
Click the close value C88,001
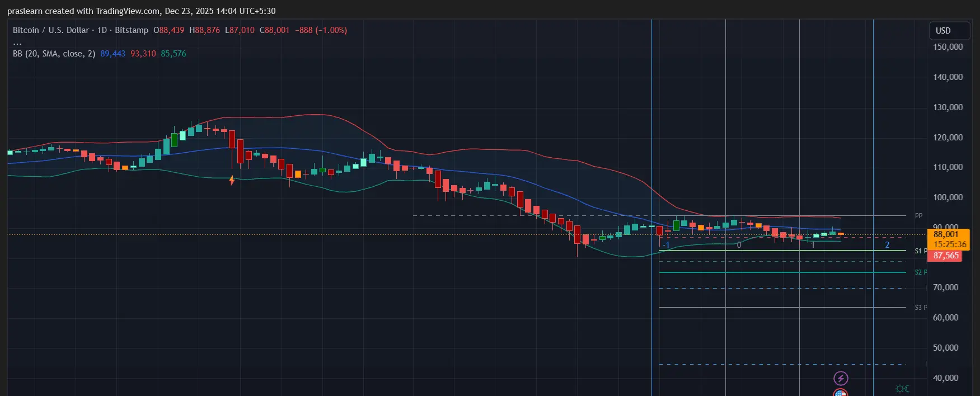tap(274, 30)
